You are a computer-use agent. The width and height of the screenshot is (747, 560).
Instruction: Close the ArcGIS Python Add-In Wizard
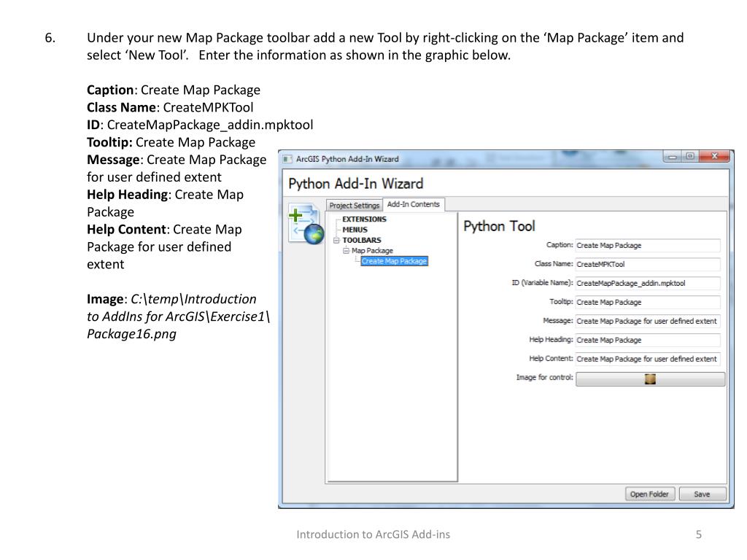[x=714, y=157]
